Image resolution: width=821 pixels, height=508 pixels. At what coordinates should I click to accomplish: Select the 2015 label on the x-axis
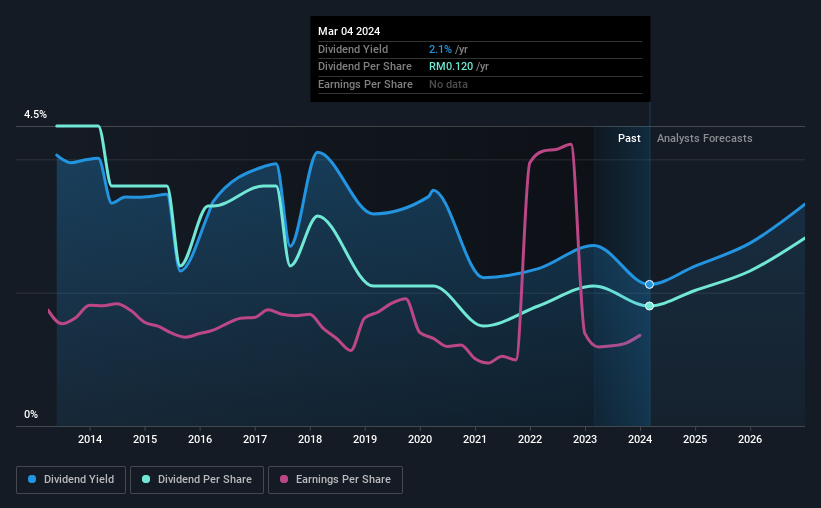point(145,439)
